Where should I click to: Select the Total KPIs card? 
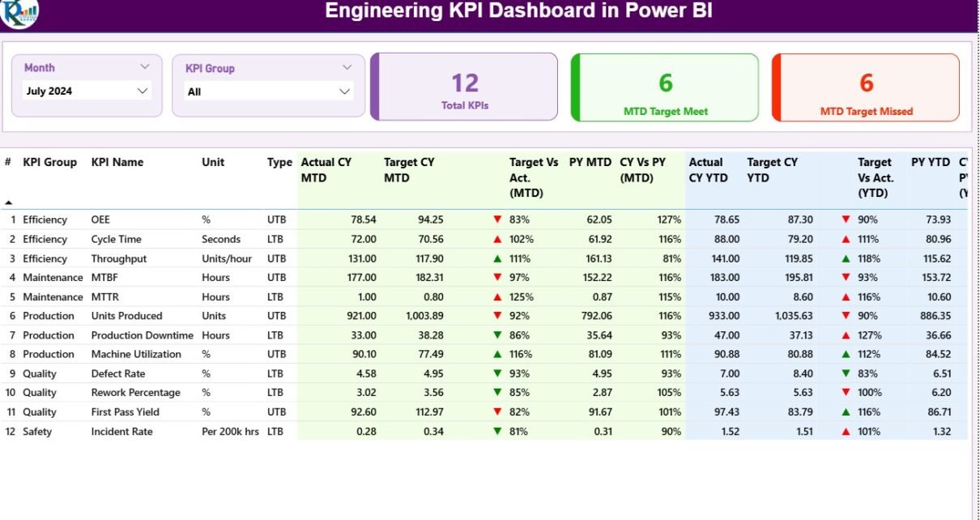point(465,87)
